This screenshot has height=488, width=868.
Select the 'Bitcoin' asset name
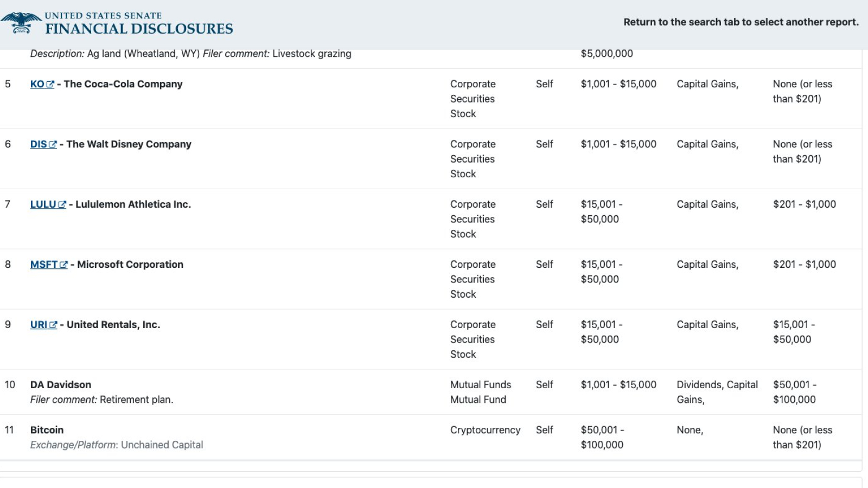click(x=47, y=430)
